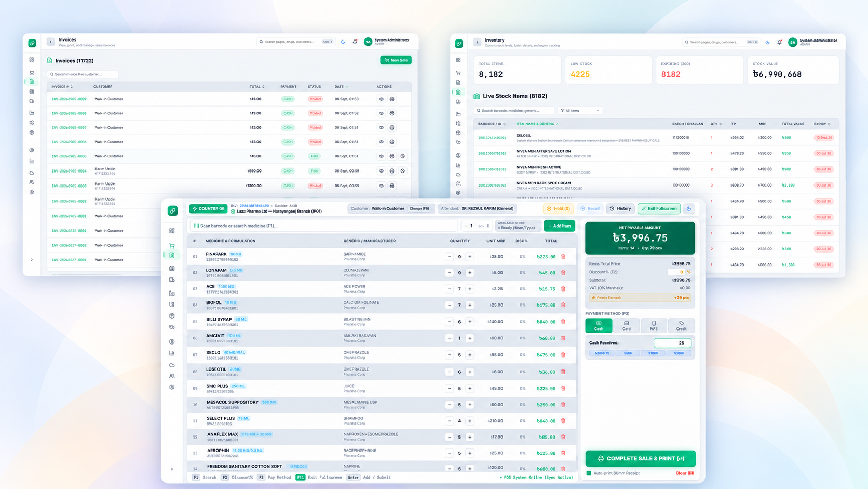This screenshot has width=868, height=489.
Task: Decrease BIOFOL quantity with the minus button
Action: (x=450, y=305)
